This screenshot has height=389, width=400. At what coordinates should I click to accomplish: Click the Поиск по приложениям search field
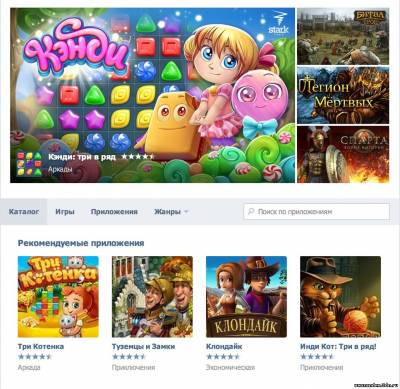[316, 211]
